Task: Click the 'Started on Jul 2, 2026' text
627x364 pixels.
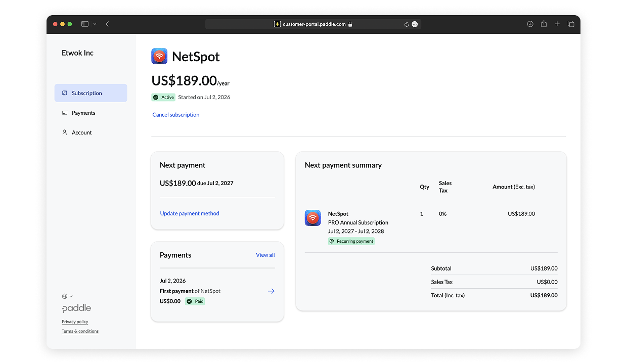Action: point(204,97)
